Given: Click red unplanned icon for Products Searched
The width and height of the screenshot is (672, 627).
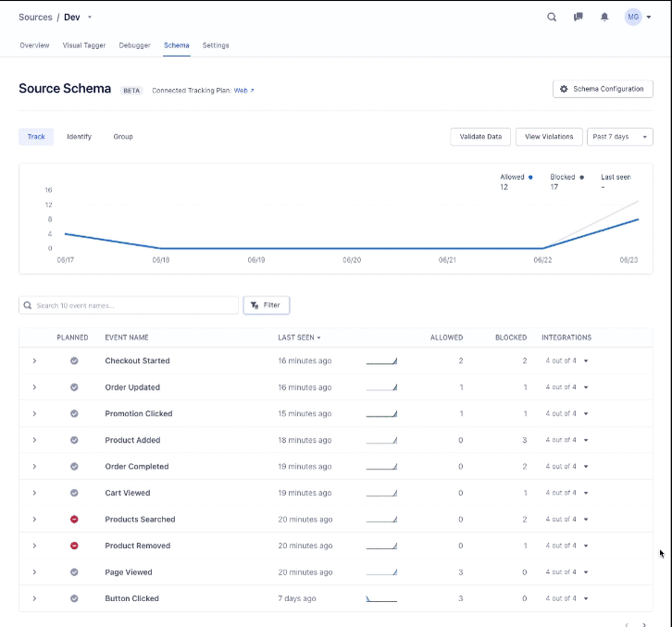Looking at the screenshot, I should pos(74,520).
